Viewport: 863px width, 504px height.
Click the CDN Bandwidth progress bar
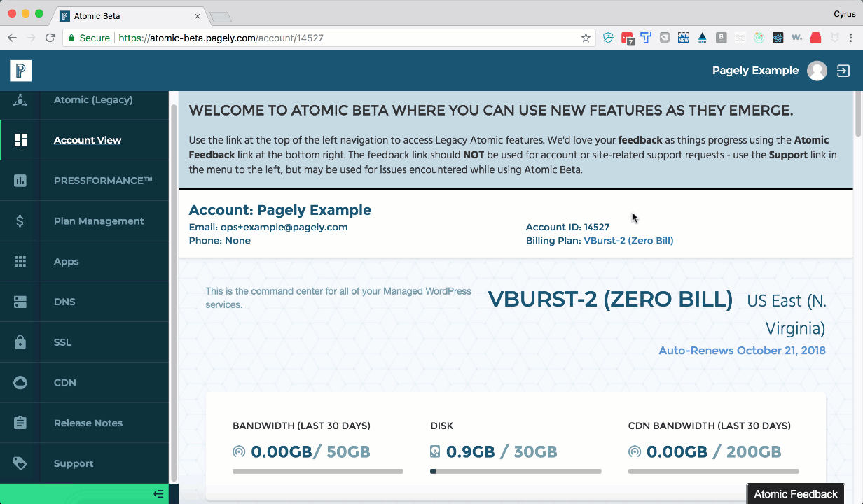pyautogui.click(x=713, y=471)
